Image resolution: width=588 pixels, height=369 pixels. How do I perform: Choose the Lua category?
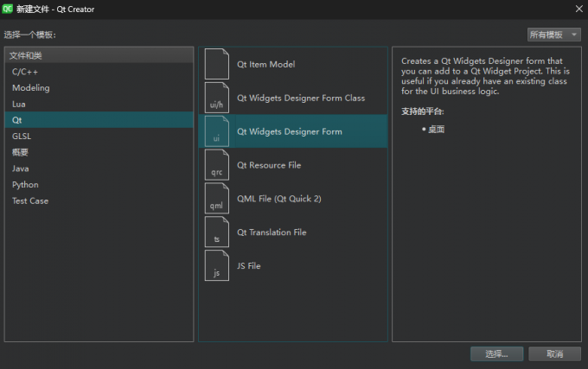coord(19,104)
